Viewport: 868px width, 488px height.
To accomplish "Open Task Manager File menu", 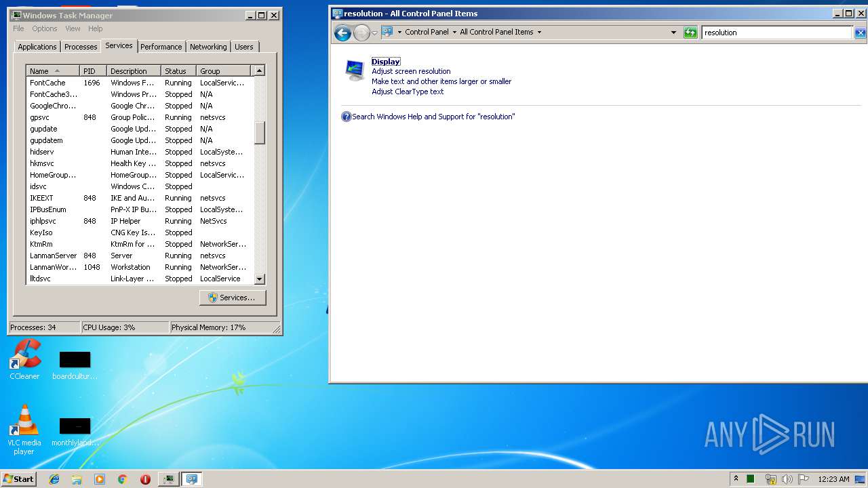I will pyautogui.click(x=18, y=28).
